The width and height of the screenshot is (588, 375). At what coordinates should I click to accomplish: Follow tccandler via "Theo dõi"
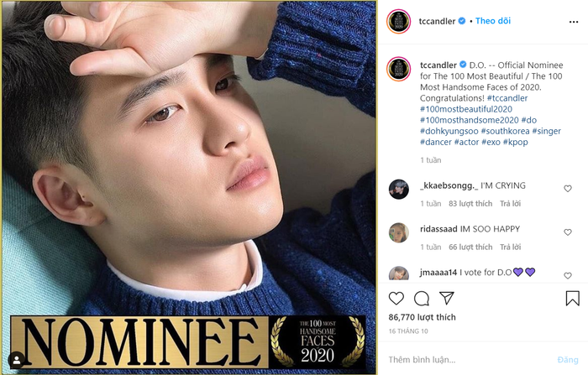[x=493, y=21]
